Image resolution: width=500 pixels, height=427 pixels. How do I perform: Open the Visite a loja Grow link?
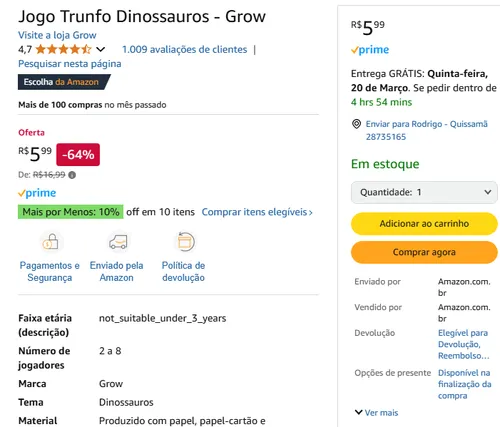[57, 35]
